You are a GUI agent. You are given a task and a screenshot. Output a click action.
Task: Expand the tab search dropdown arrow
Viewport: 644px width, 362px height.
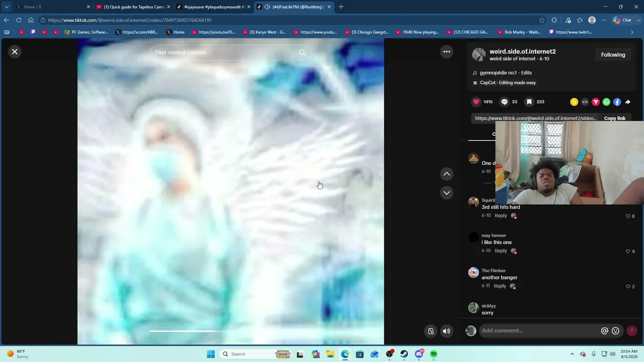(x=6, y=7)
